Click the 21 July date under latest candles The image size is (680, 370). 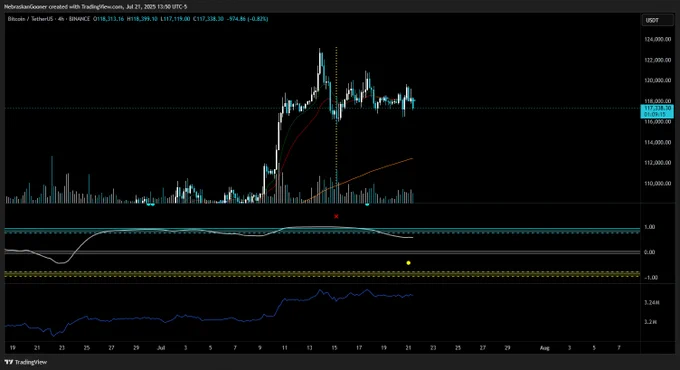pos(408,348)
